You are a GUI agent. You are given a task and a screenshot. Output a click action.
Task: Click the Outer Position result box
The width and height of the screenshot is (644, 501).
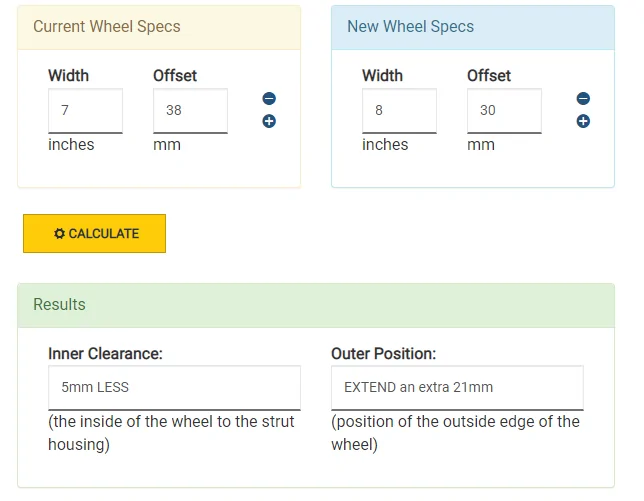coord(457,387)
